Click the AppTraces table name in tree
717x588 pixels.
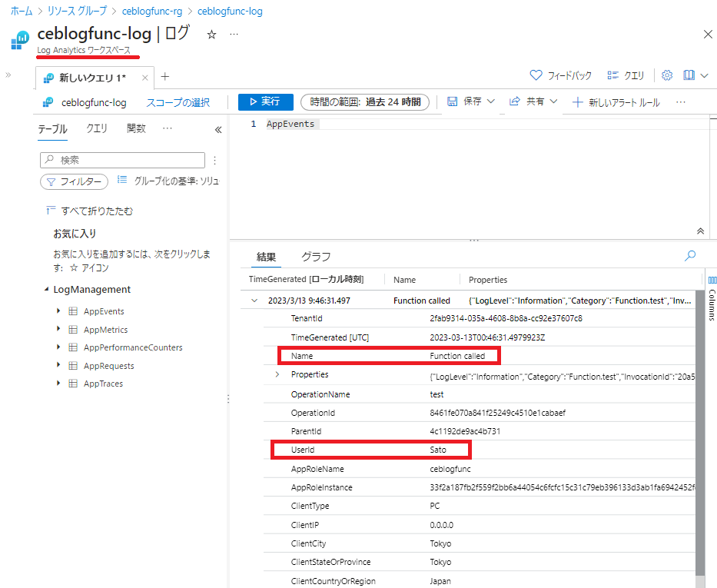103,384
